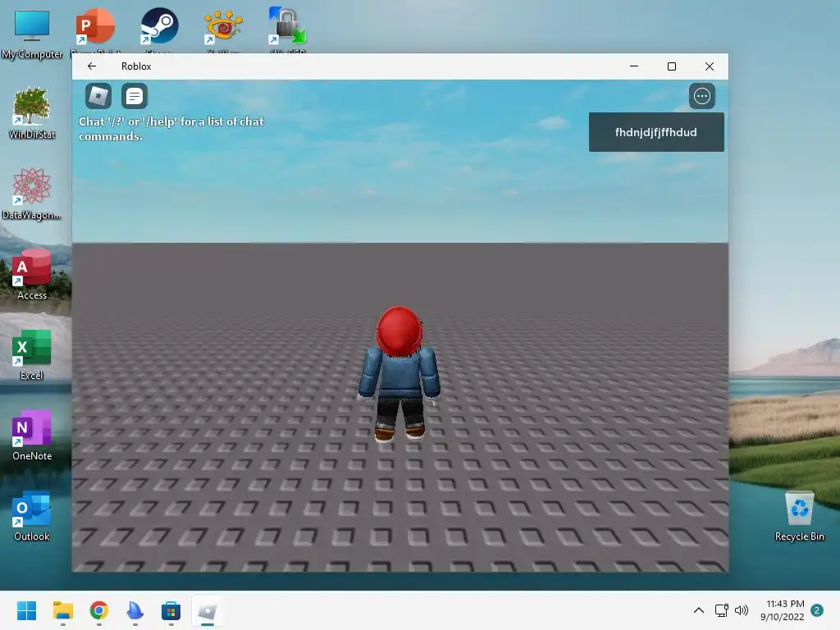Launch the OneNote desktop shortcut
The image size is (840, 630).
tap(32, 435)
